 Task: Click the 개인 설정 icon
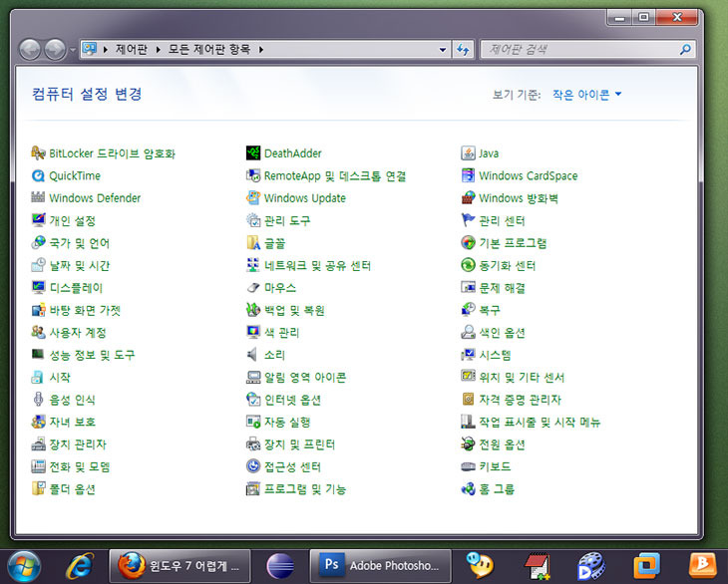coord(38,220)
